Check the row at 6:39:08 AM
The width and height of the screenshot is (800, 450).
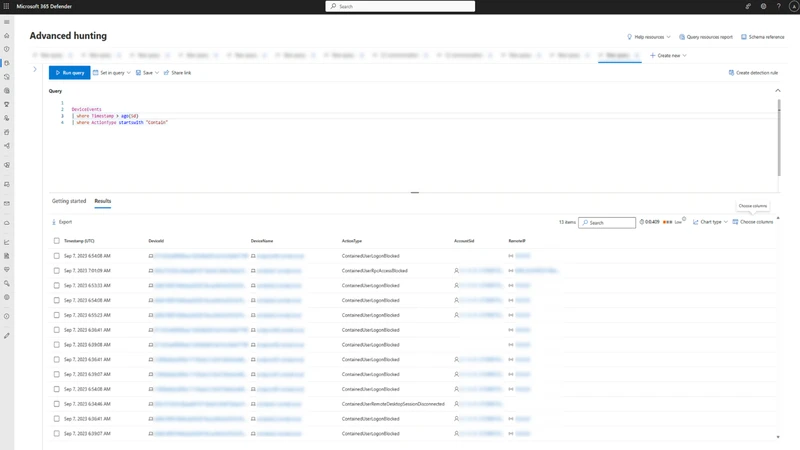(x=57, y=345)
